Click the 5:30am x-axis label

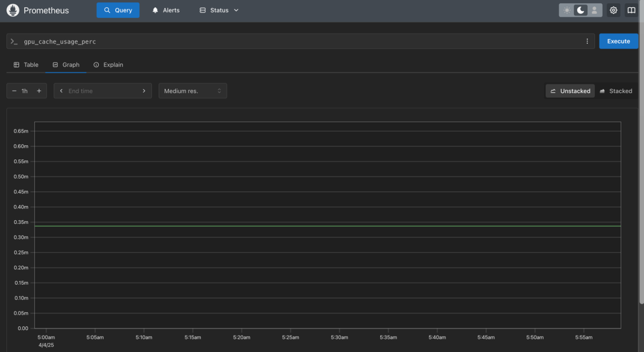[339, 338]
